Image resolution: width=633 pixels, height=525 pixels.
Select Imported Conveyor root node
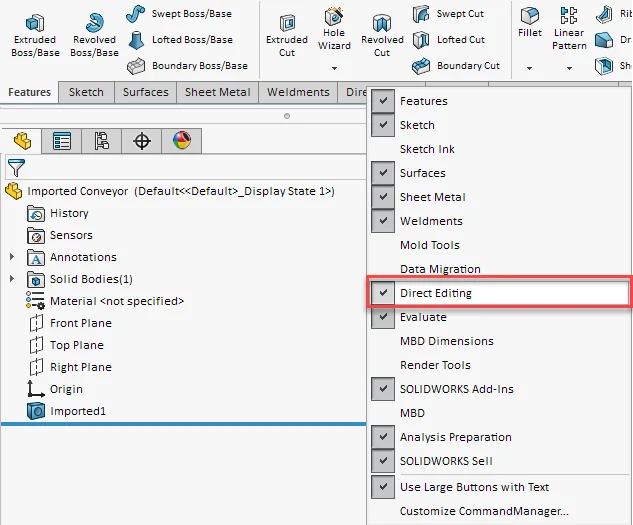tap(170, 191)
